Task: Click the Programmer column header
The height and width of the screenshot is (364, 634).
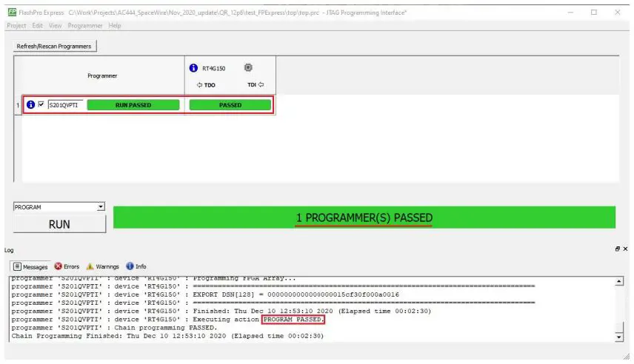Action: [x=102, y=75]
